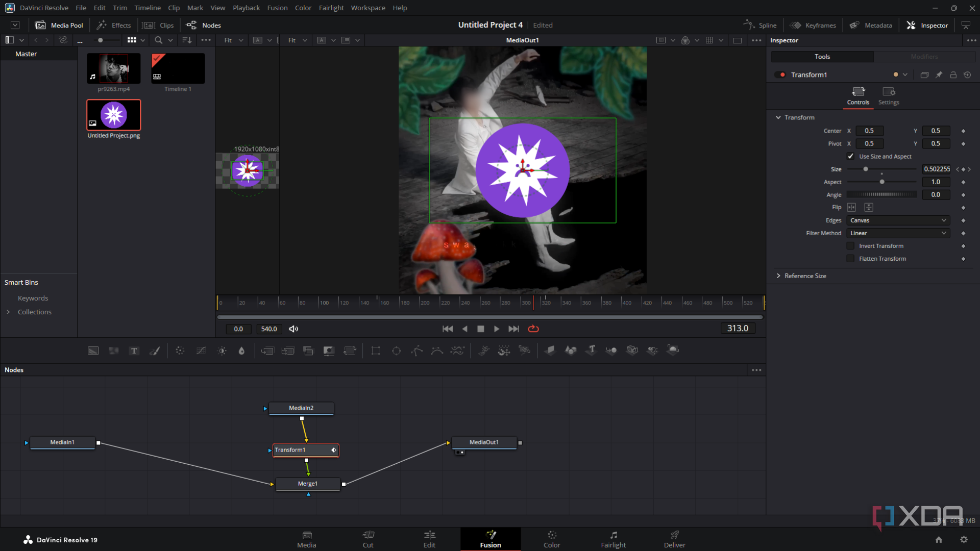This screenshot has width=980, height=551.
Task: Add a pEmitter particle tool
Action: pyautogui.click(x=484, y=350)
